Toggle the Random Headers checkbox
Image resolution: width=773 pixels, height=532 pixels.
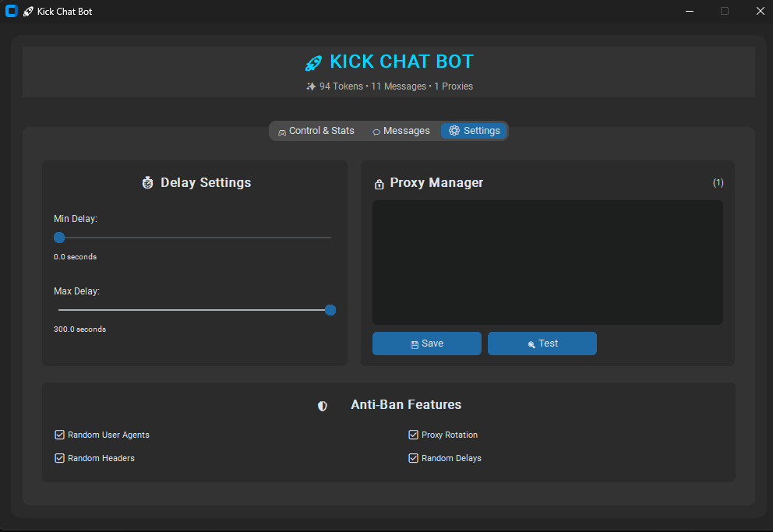(59, 458)
